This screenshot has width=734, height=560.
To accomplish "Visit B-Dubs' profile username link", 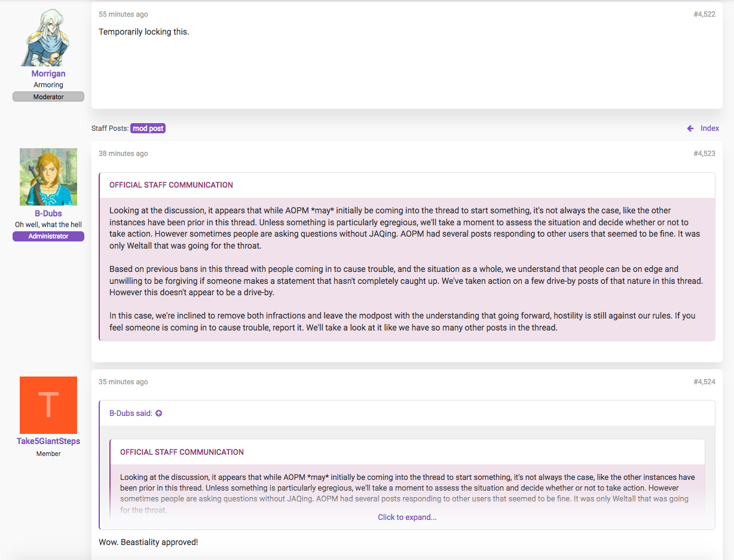I will click(x=48, y=213).
